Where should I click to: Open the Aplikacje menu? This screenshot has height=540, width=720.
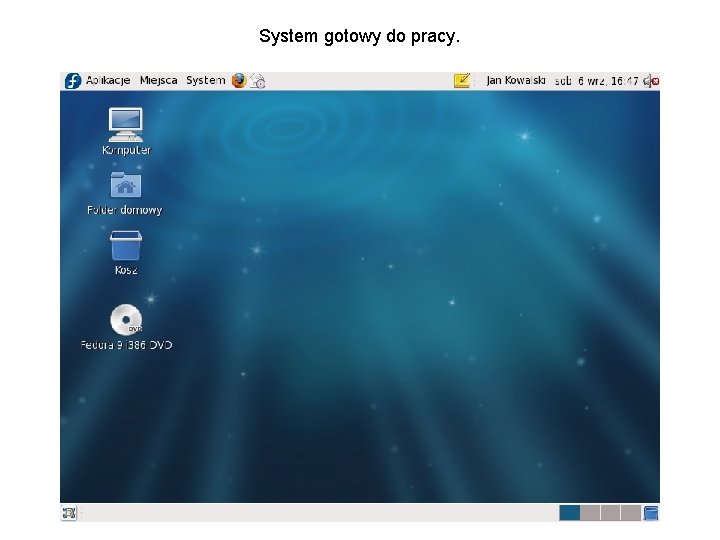point(108,80)
